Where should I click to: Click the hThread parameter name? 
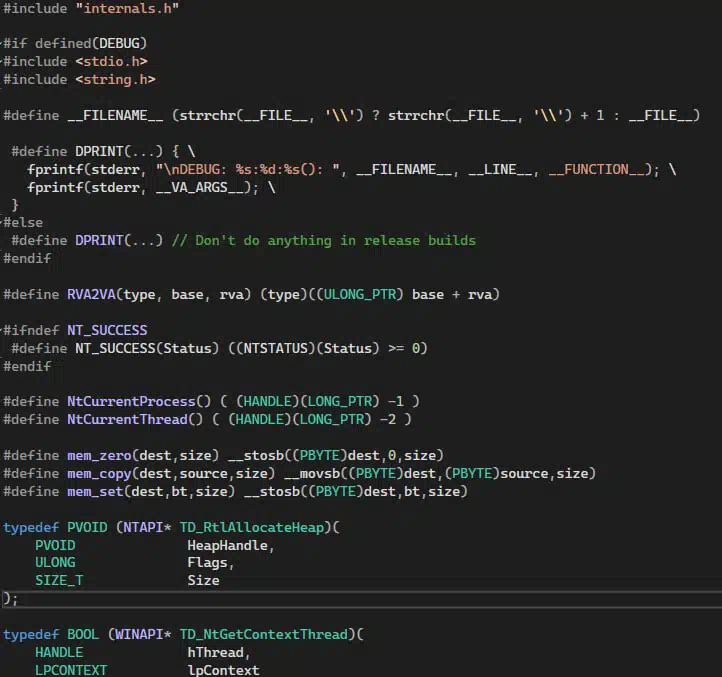(x=215, y=653)
